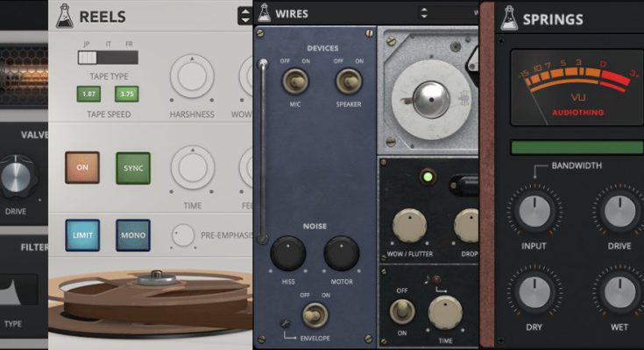The height and width of the screenshot is (350, 644).
Task: Click the Reels flask logo icon
Action: [64, 16]
